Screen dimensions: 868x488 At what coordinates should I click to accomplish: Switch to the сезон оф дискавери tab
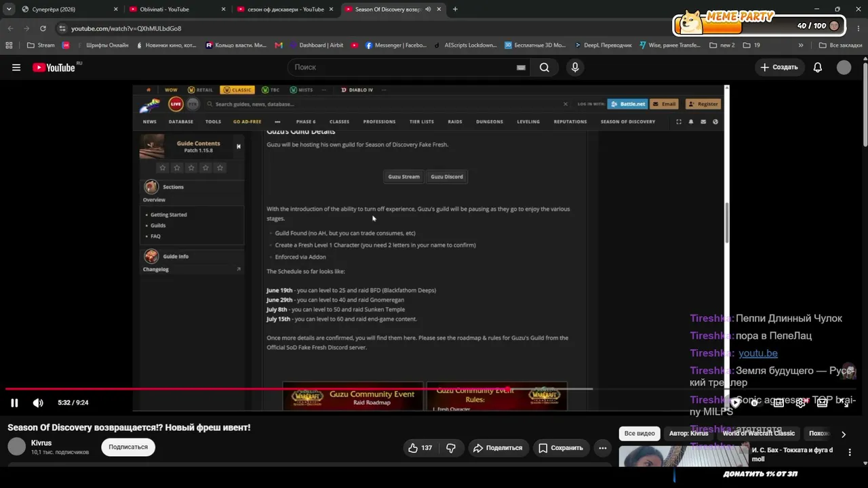point(285,9)
